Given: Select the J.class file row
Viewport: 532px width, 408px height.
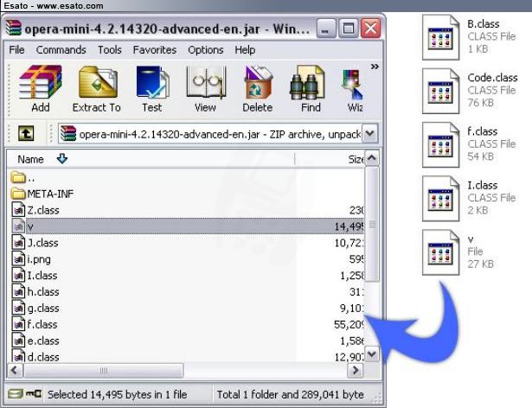Looking at the screenshot, I should 185,243.
